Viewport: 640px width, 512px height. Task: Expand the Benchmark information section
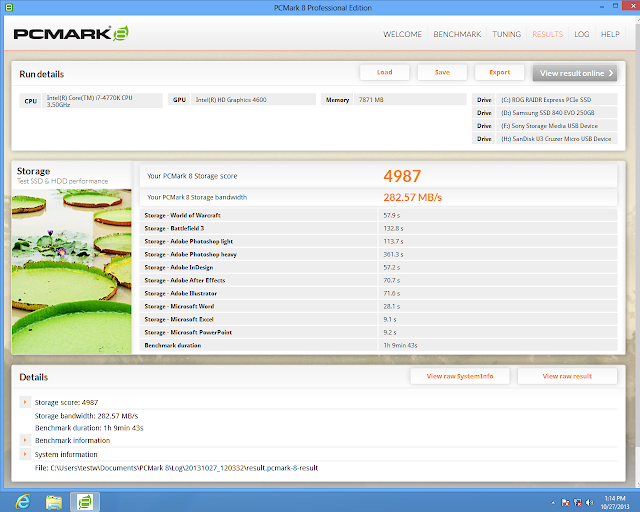[25, 440]
